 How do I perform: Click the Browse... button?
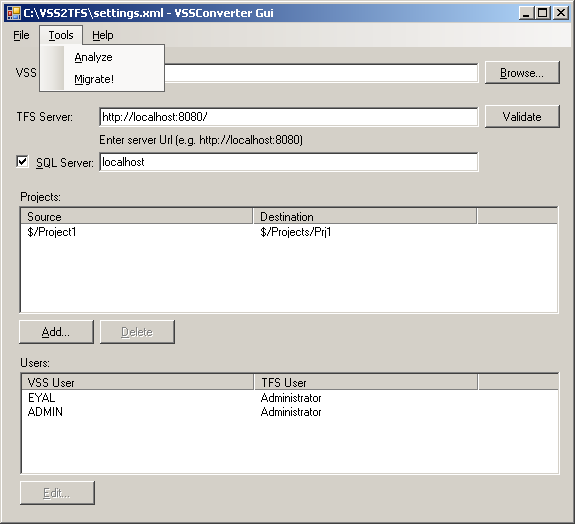click(522, 73)
